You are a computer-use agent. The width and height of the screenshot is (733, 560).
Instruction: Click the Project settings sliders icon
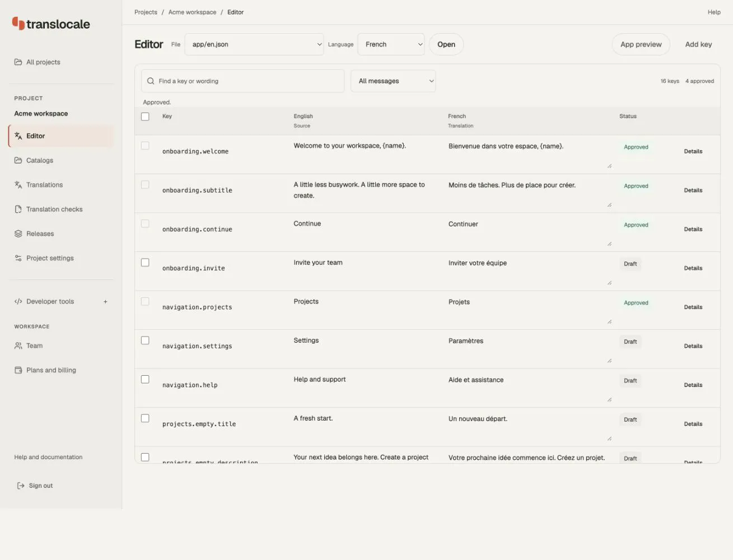tap(18, 258)
